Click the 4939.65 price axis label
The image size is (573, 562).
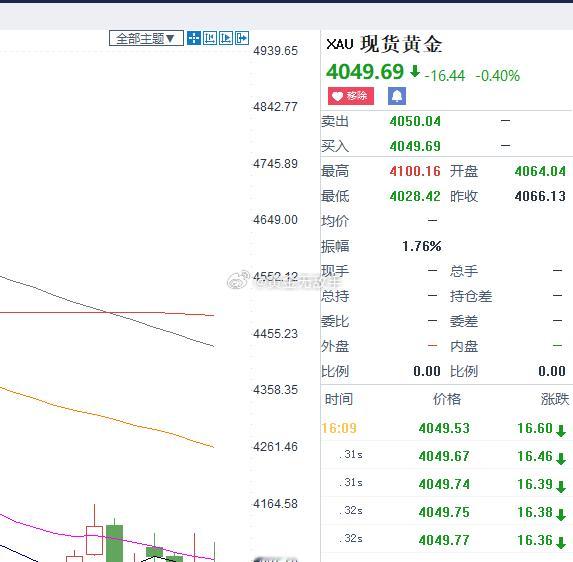tap(276, 51)
